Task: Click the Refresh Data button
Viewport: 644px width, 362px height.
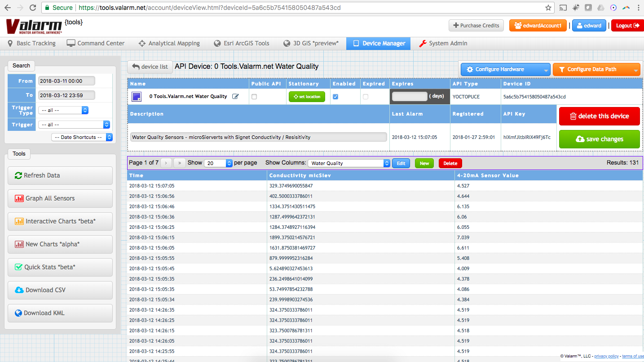Action: coord(60,175)
